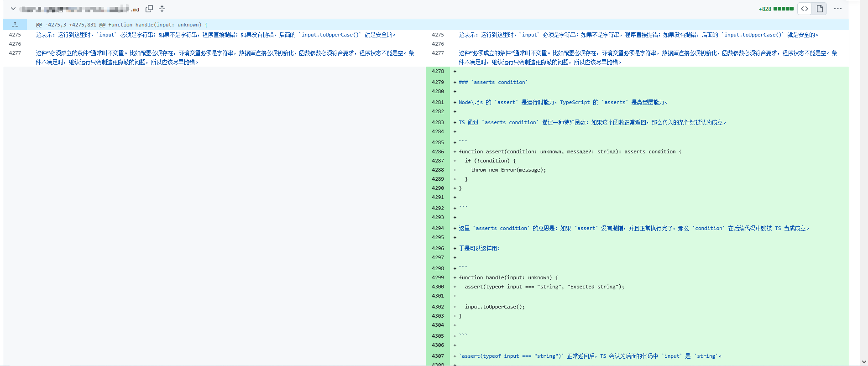Click the +828 additions count

pos(765,9)
